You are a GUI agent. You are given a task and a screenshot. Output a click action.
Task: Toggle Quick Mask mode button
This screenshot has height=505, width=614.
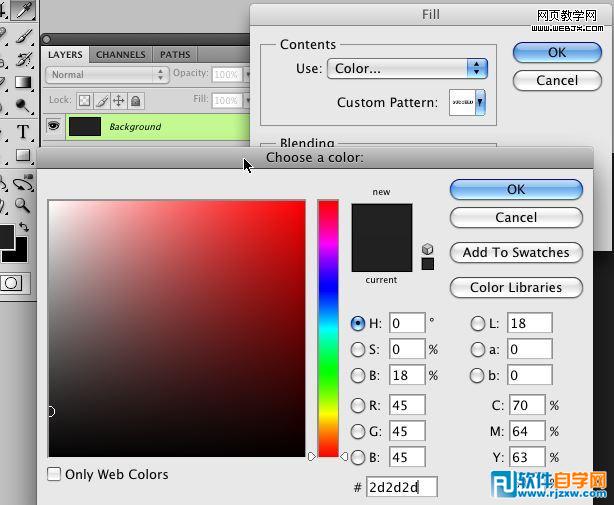(12, 283)
